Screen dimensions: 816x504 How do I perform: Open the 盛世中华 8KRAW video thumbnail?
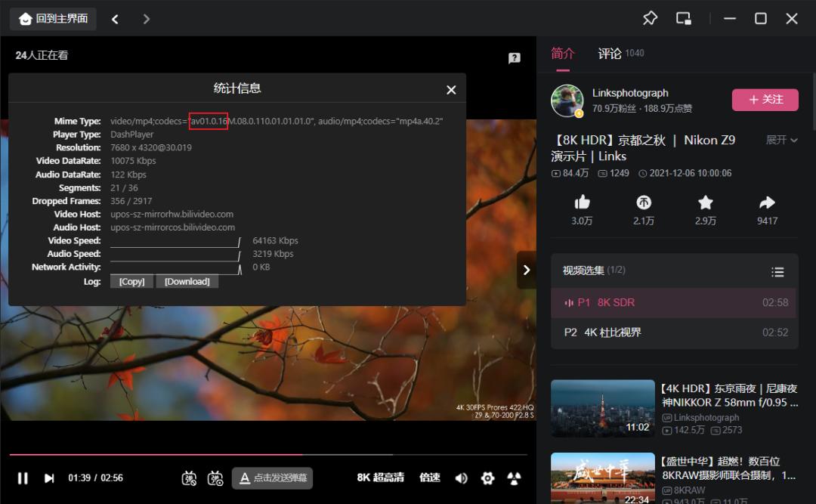pyautogui.click(x=603, y=478)
